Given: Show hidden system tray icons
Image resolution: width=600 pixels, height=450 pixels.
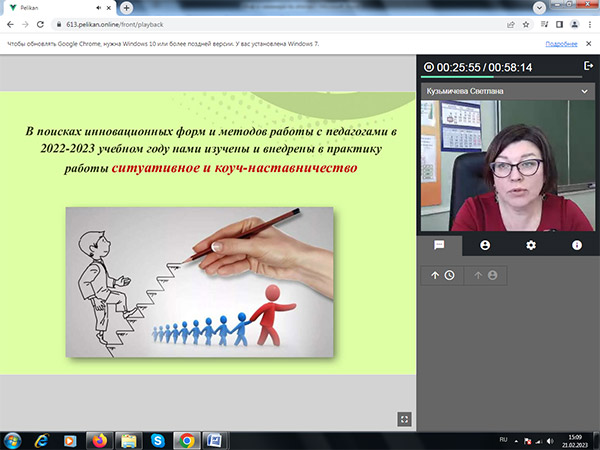Looking at the screenshot, I should coord(516,441).
